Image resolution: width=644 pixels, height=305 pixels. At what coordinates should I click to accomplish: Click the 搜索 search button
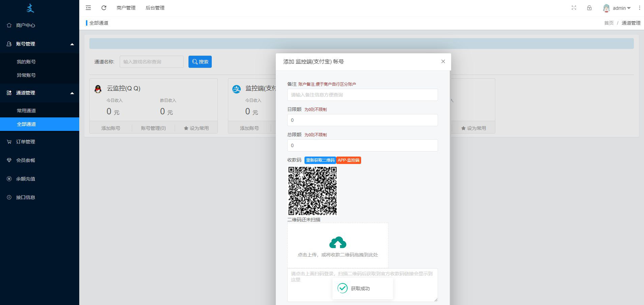coord(200,62)
